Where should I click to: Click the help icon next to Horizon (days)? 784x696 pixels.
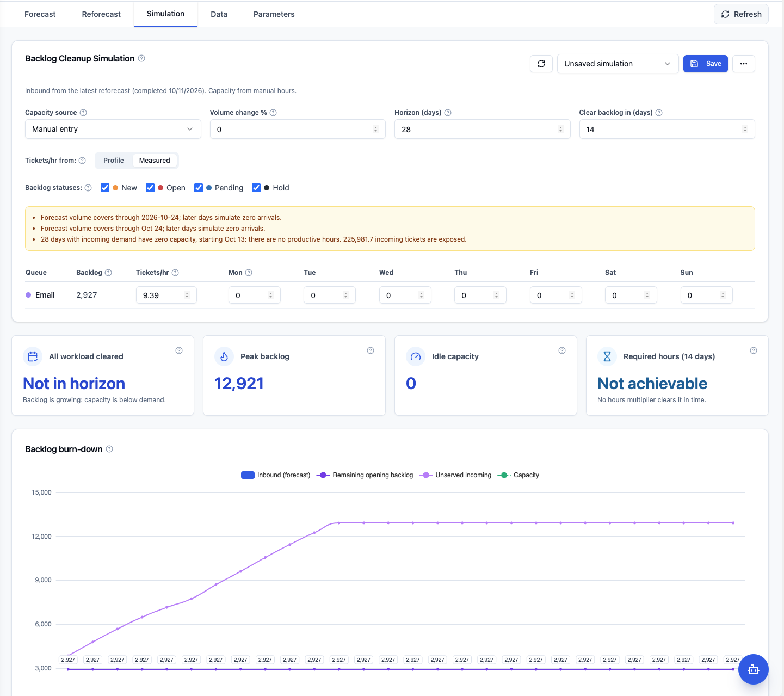[448, 113]
